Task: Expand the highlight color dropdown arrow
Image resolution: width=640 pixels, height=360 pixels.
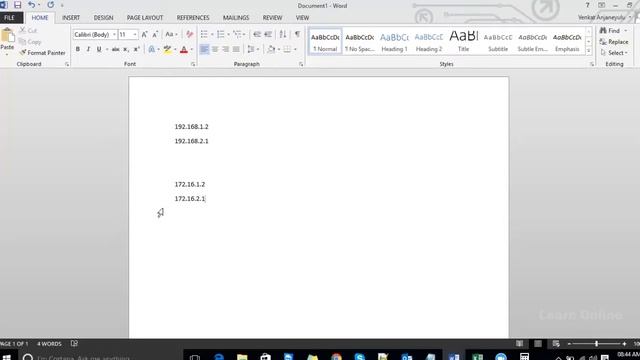Action: [175, 49]
